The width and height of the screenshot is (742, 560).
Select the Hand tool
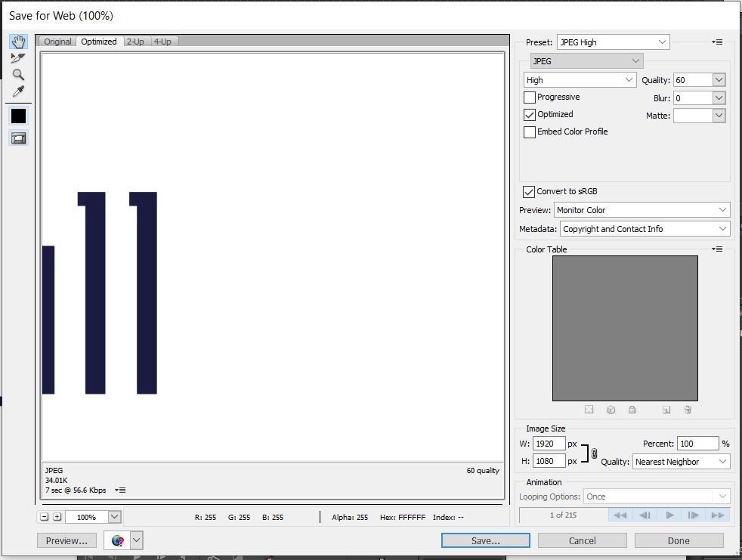18,42
